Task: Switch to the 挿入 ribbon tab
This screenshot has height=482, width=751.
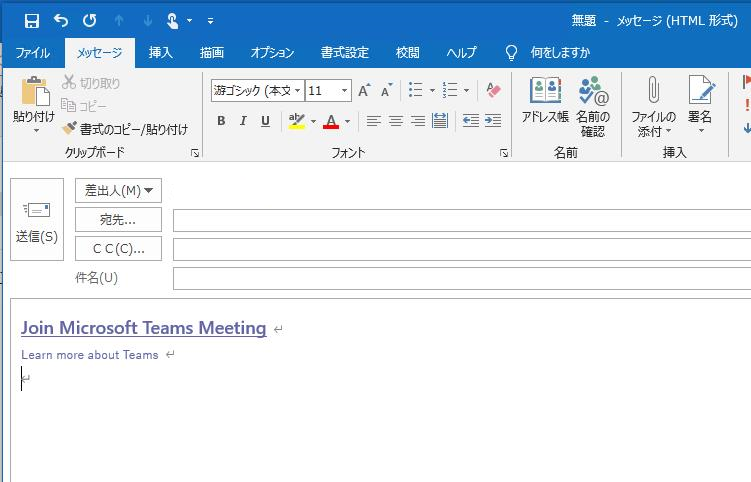Action: tap(160, 53)
